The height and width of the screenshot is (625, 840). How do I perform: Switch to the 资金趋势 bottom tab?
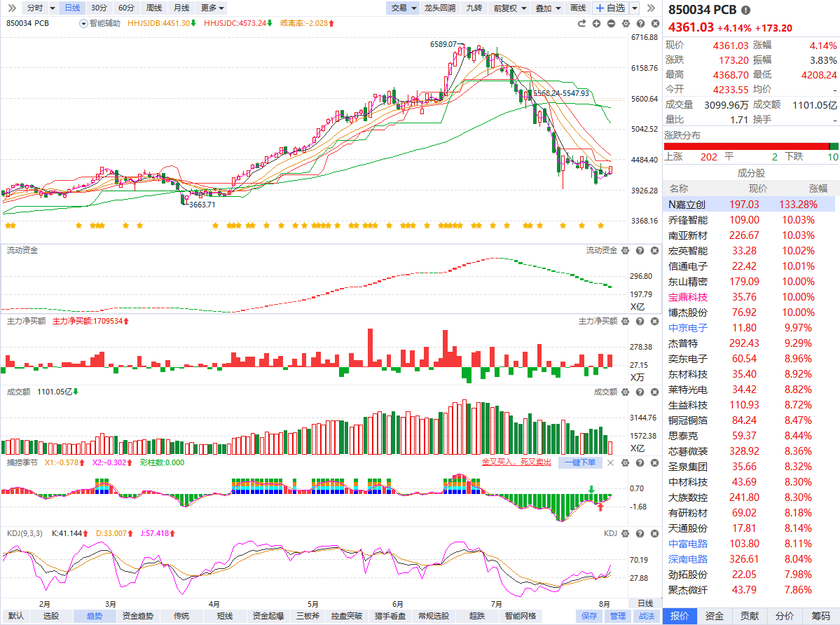[138, 616]
